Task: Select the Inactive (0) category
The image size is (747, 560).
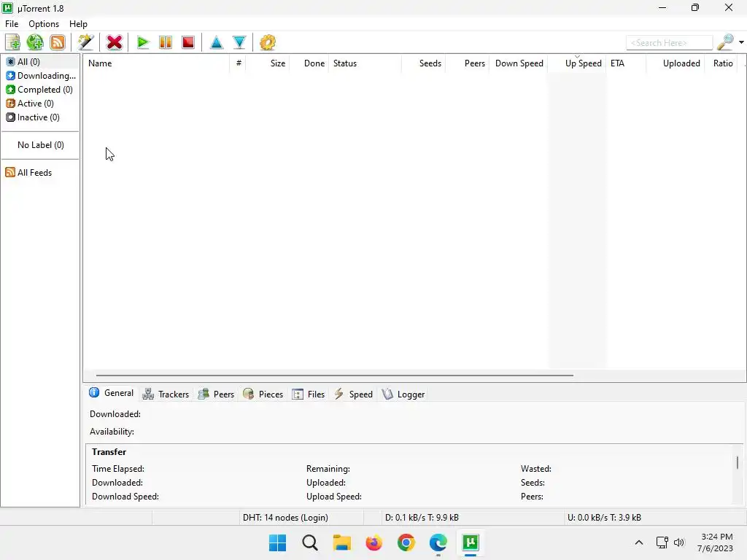Action: click(x=40, y=117)
